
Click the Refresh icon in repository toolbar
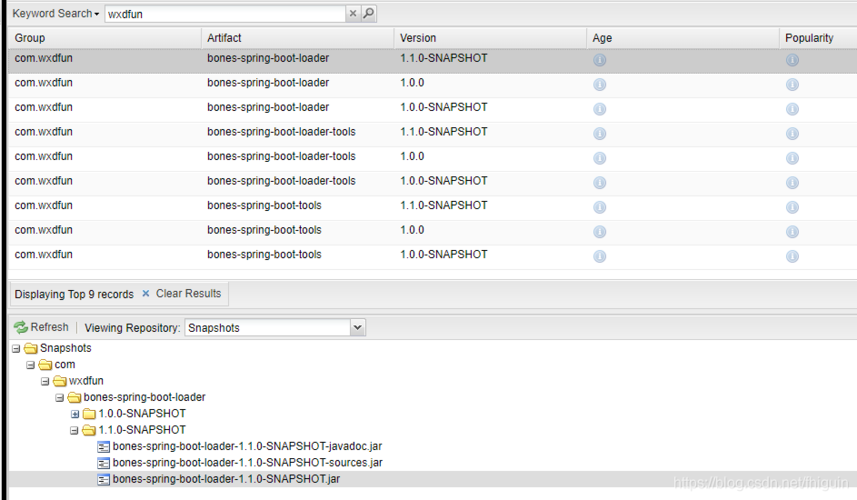21,327
